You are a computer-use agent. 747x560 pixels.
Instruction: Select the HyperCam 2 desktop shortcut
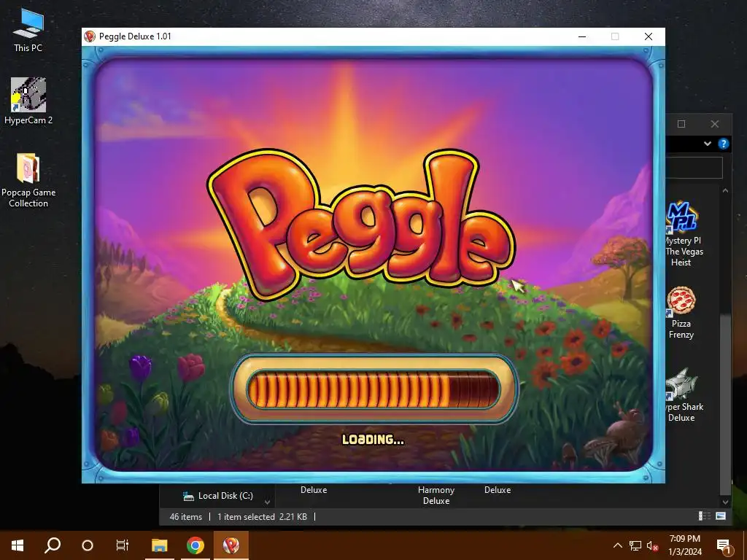(28, 101)
